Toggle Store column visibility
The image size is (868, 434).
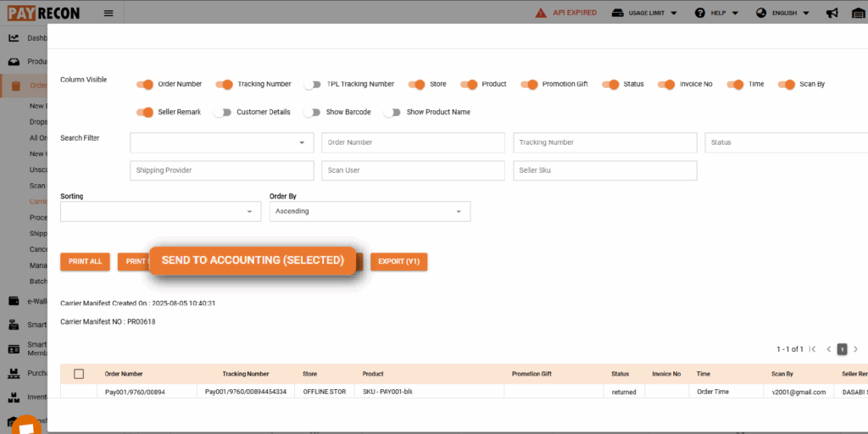click(x=416, y=85)
